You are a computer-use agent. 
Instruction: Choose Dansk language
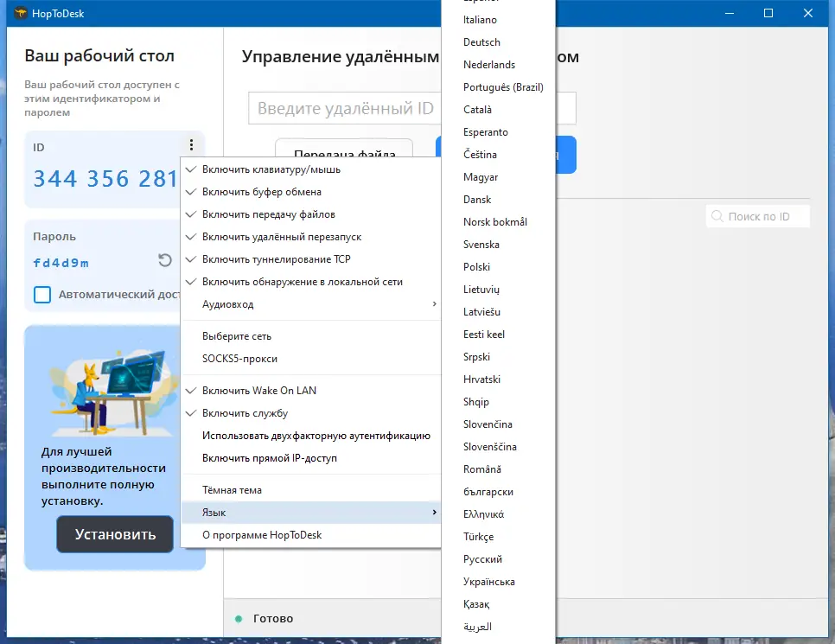click(499, 199)
